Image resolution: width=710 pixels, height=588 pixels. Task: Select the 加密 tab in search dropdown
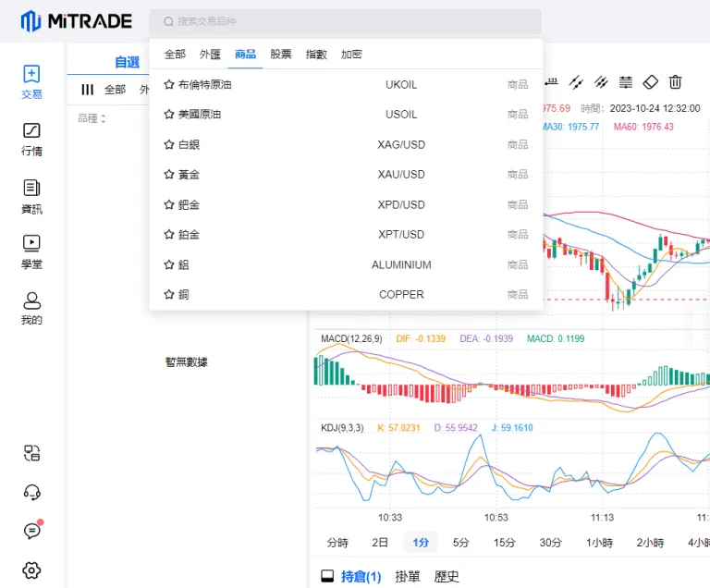point(351,55)
